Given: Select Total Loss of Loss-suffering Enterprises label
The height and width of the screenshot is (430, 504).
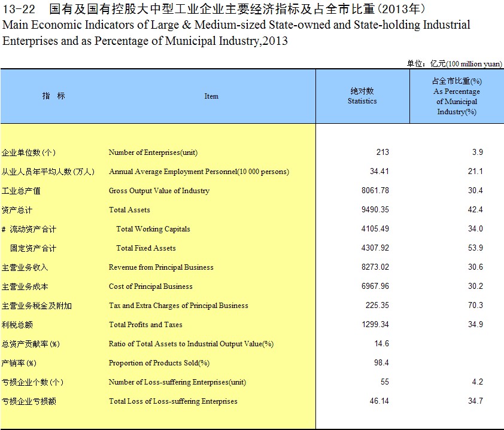Looking at the screenshot, I should point(172,401).
